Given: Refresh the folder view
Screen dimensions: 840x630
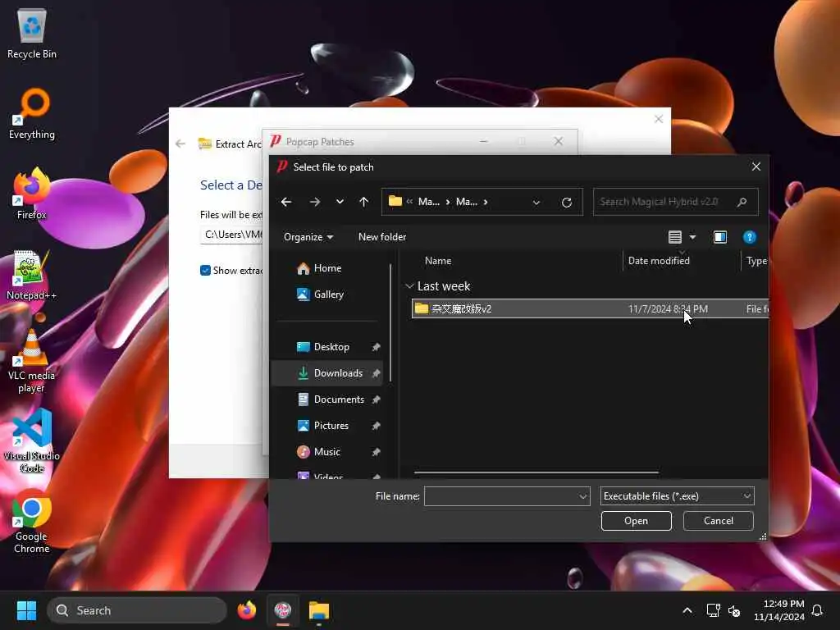Looking at the screenshot, I should [566, 203].
